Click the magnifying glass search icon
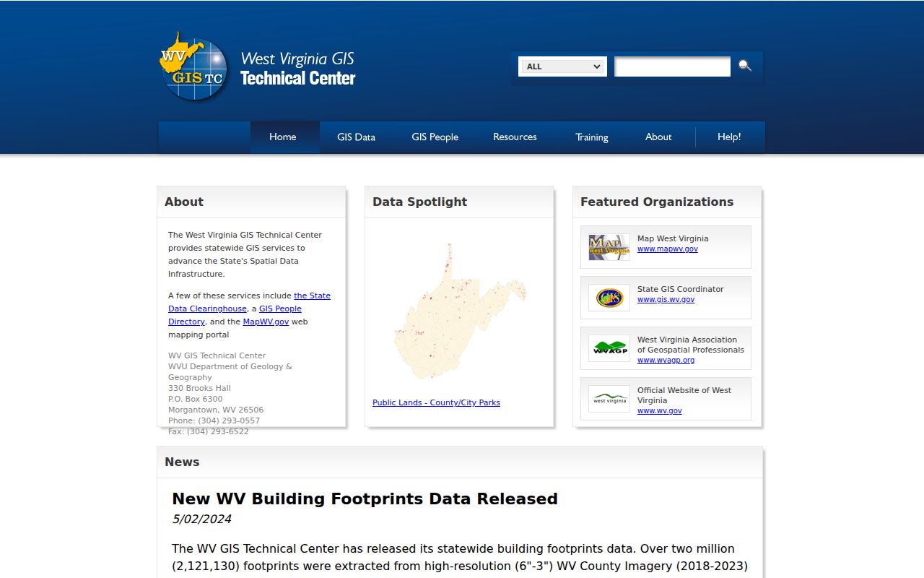The height and width of the screenshot is (578, 924). pyautogui.click(x=745, y=66)
